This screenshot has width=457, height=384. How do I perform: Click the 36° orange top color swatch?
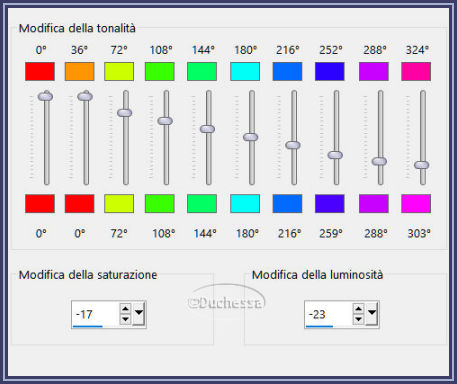79,71
